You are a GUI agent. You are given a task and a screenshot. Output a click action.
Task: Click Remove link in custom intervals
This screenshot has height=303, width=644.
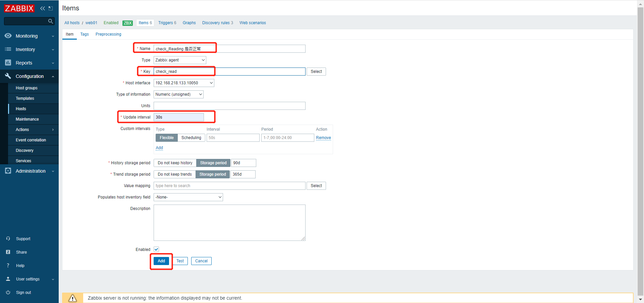click(323, 138)
